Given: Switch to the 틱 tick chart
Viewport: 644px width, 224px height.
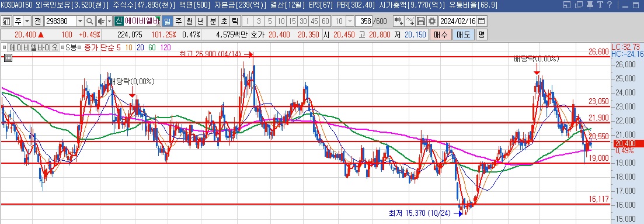Looking at the screenshot, I should pos(235,22).
